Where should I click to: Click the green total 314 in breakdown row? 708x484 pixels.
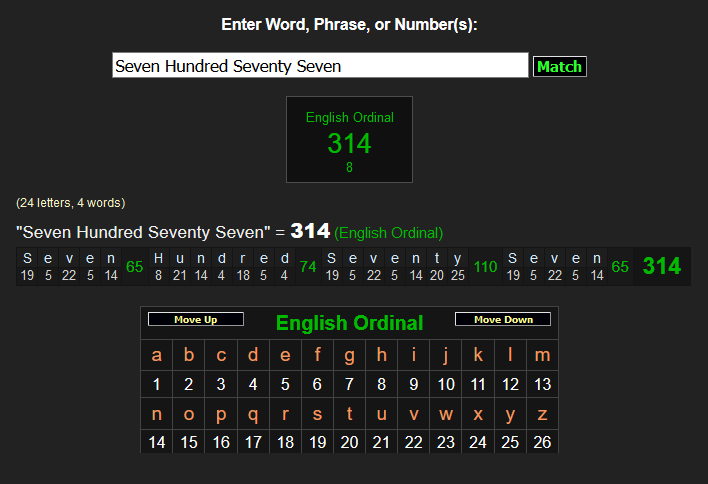(661, 266)
